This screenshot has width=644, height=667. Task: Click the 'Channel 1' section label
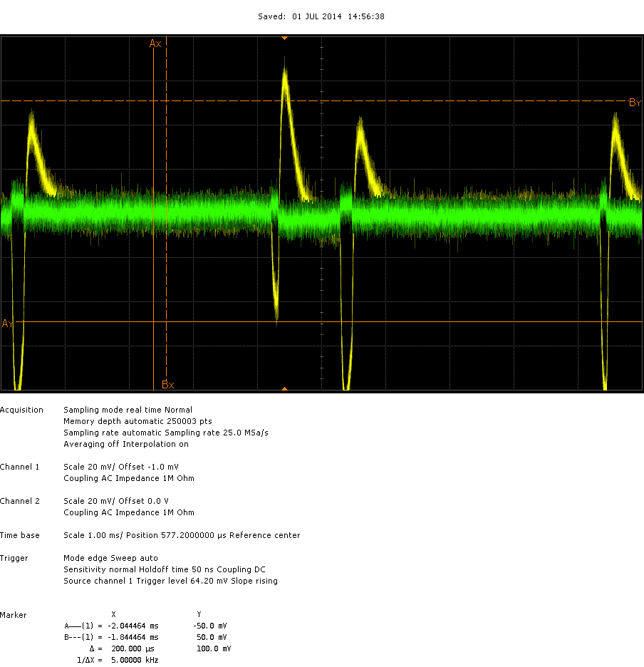click(x=19, y=467)
